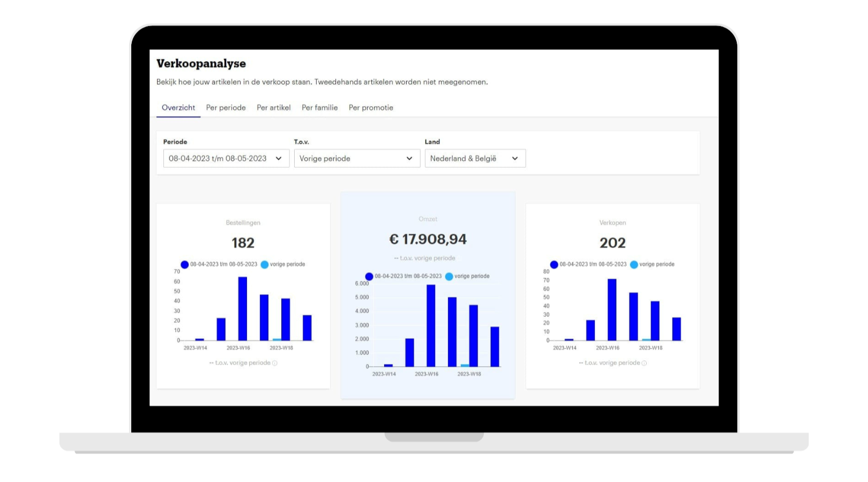Click the Bestellingen total 182 card

click(243, 296)
